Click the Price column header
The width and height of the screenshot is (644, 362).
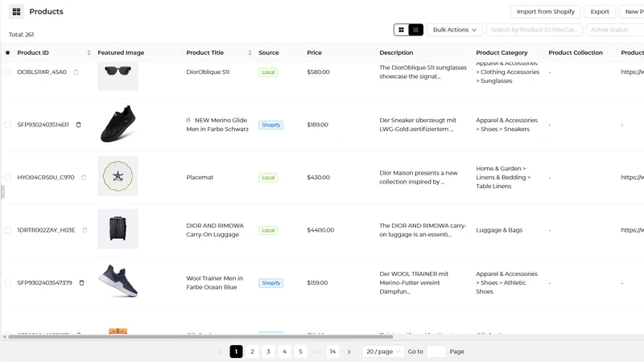[314, 52]
